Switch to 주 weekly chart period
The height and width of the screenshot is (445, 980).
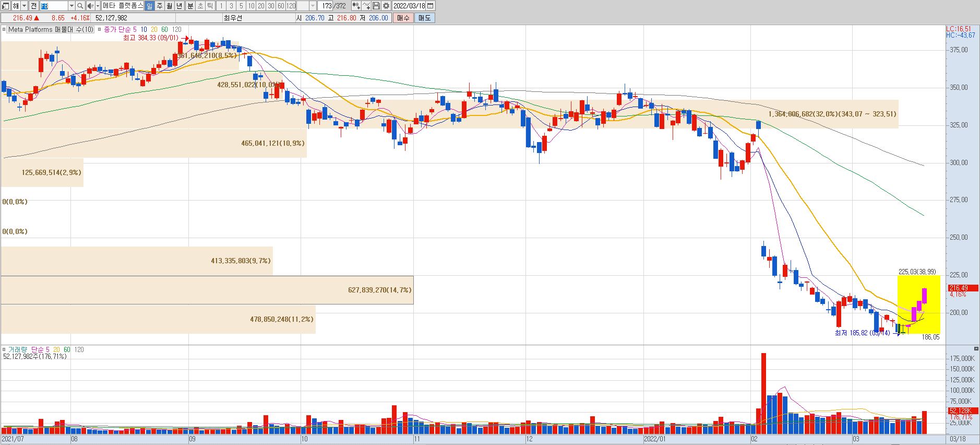pyautogui.click(x=160, y=6)
